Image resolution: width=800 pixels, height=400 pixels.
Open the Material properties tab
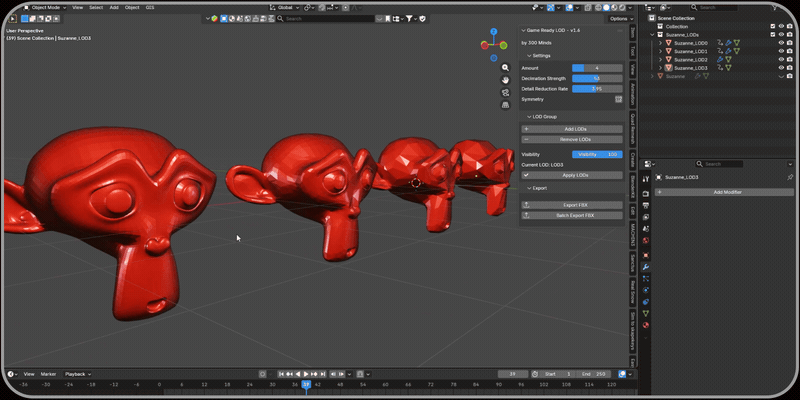tap(645, 325)
